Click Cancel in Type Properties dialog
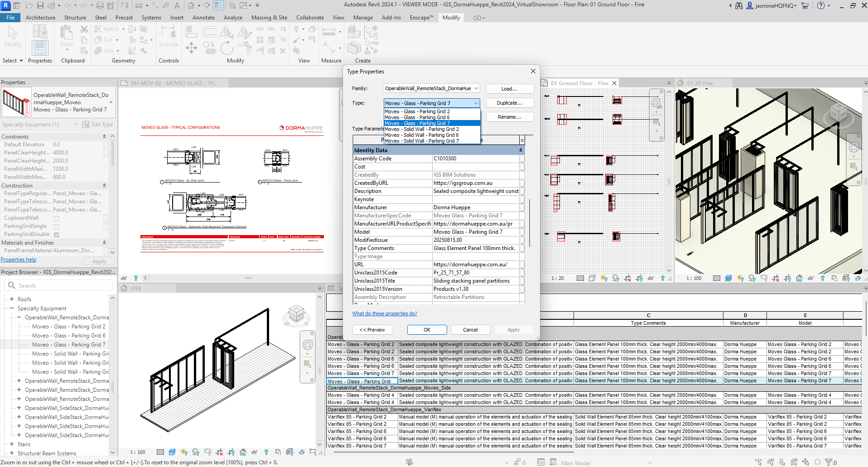 (470, 330)
